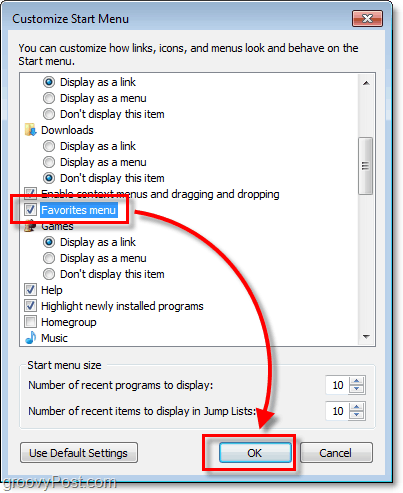Click the OK button
This screenshot has width=403, height=493.
coord(255,453)
